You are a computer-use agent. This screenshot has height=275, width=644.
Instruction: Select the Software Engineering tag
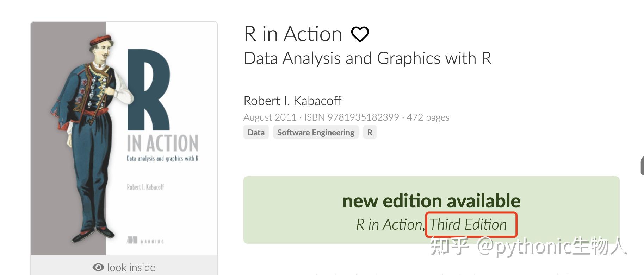[x=316, y=132]
